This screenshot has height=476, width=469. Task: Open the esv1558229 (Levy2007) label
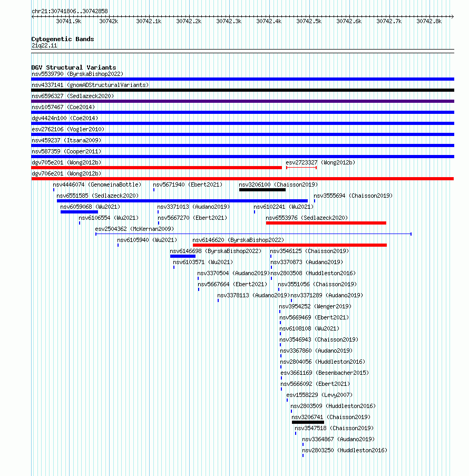319,395
